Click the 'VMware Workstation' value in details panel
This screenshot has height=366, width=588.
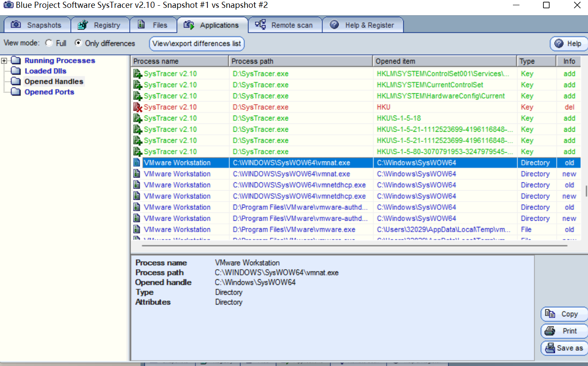coord(248,263)
